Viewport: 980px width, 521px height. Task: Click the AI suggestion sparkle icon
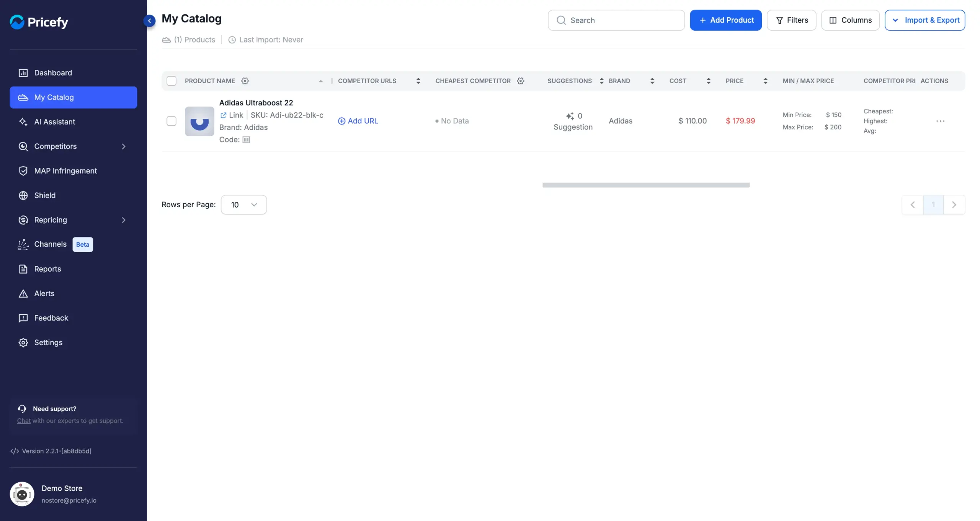click(570, 116)
